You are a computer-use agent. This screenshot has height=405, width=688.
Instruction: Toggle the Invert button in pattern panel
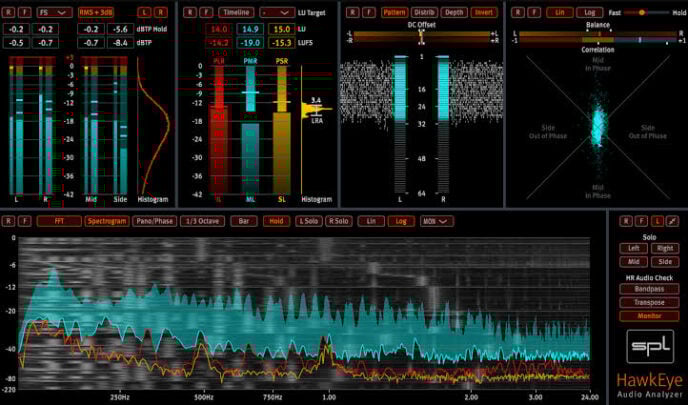tap(484, 12)
